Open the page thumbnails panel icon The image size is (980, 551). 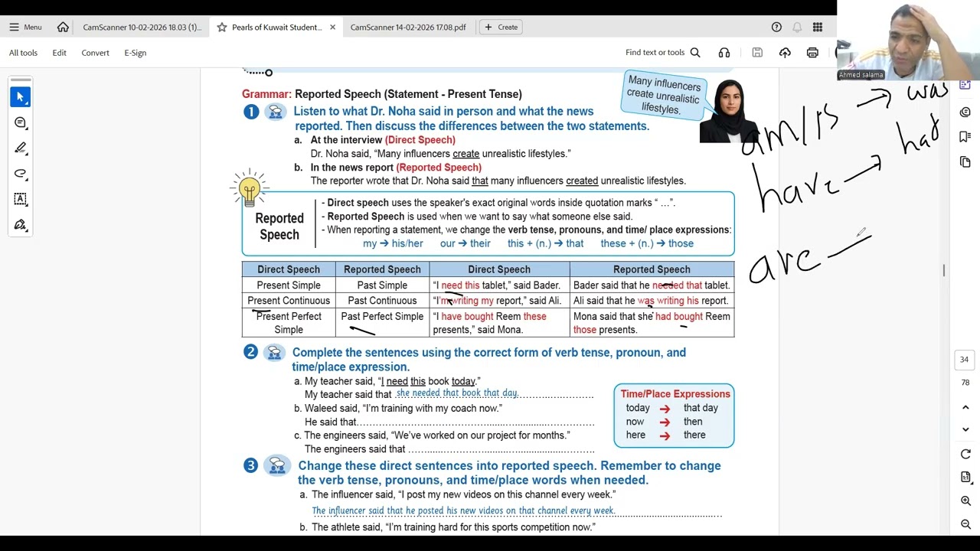coord(965,162)
